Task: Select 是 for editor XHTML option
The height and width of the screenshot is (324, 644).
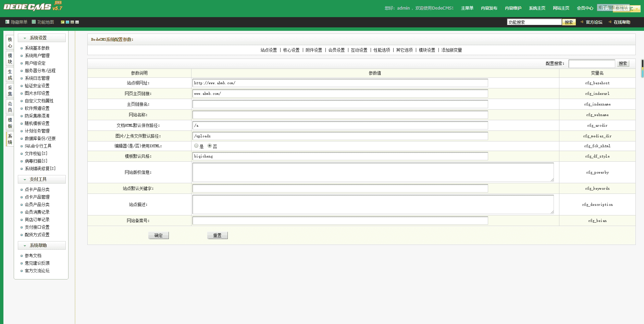Action: [x=196, y=146]
